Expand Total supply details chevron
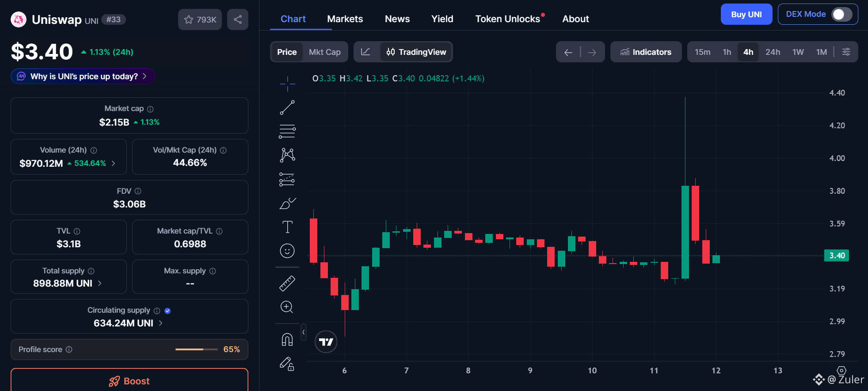868x391 pixels. point(99,283)
